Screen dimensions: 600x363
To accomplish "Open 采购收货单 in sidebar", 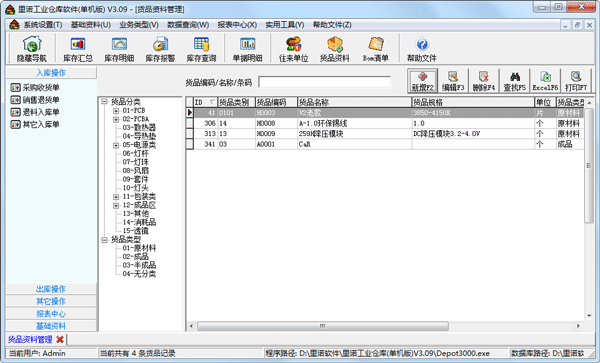I will tap(35, 88).
